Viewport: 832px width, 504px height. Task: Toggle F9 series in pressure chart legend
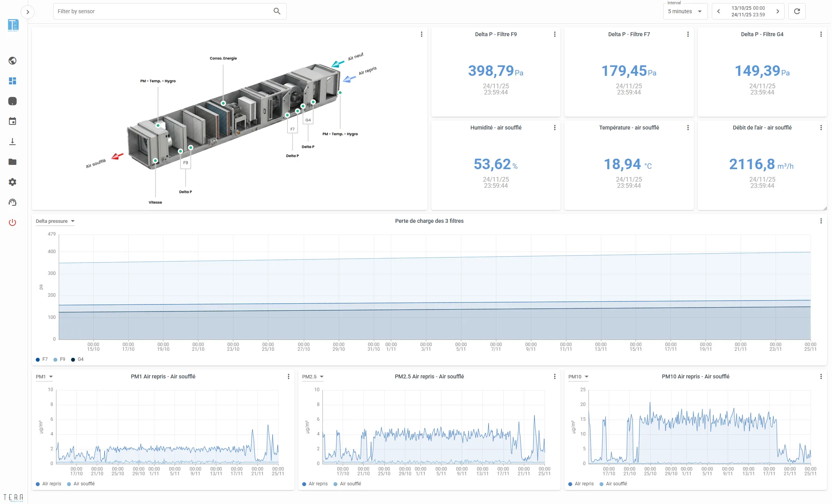pos(60,359)
